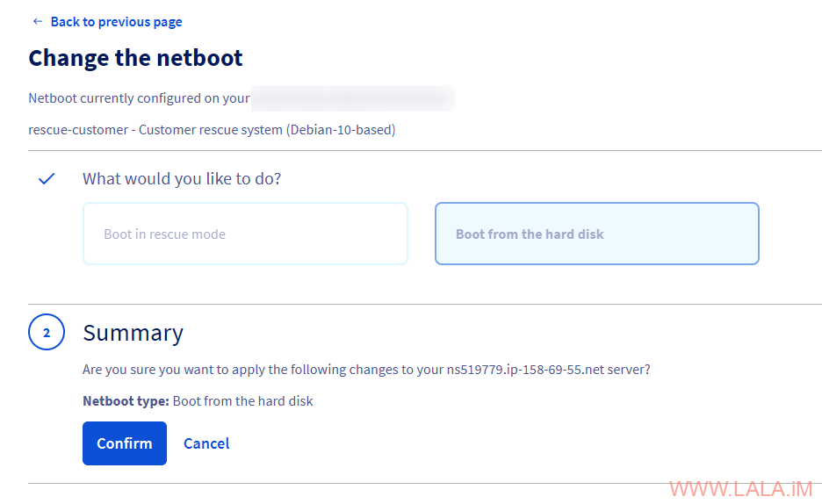Click the 'Netboot type:' label
Screen dimensions: 822x504
point(126,401)
